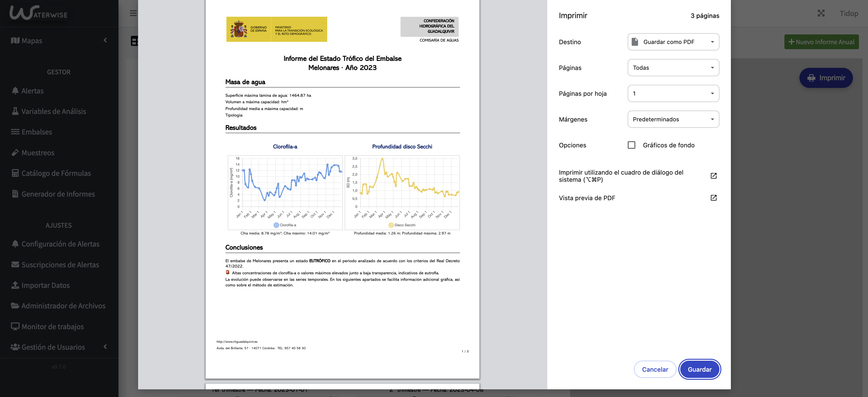Click the chguadalquivir.es URL in footer
Viewport: 868px width, 397px height.
(237, 342)
